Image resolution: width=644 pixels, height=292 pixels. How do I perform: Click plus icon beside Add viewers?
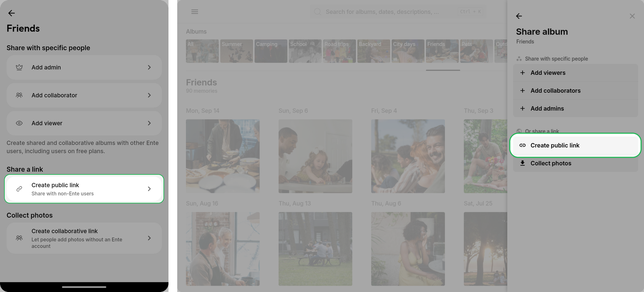(523, 73)
